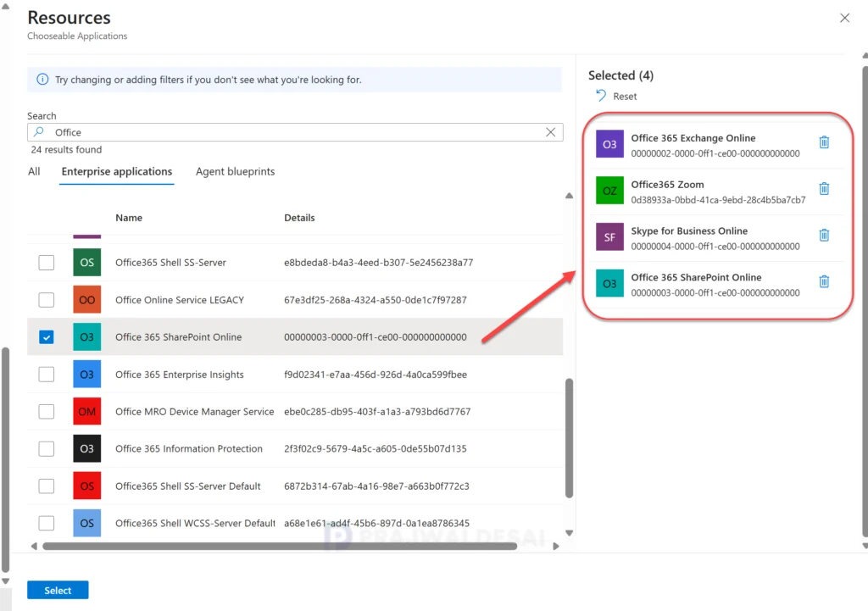The height and width of the screenshot is (611, 868).
Task: Click the light blue OS WCSS-Server icon
Action: coord(87,523)
